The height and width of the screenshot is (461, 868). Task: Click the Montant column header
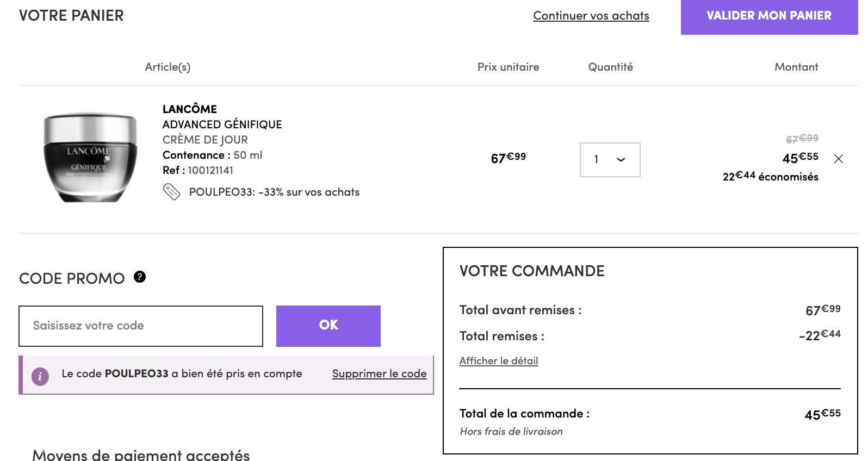[x=796, y=67]
